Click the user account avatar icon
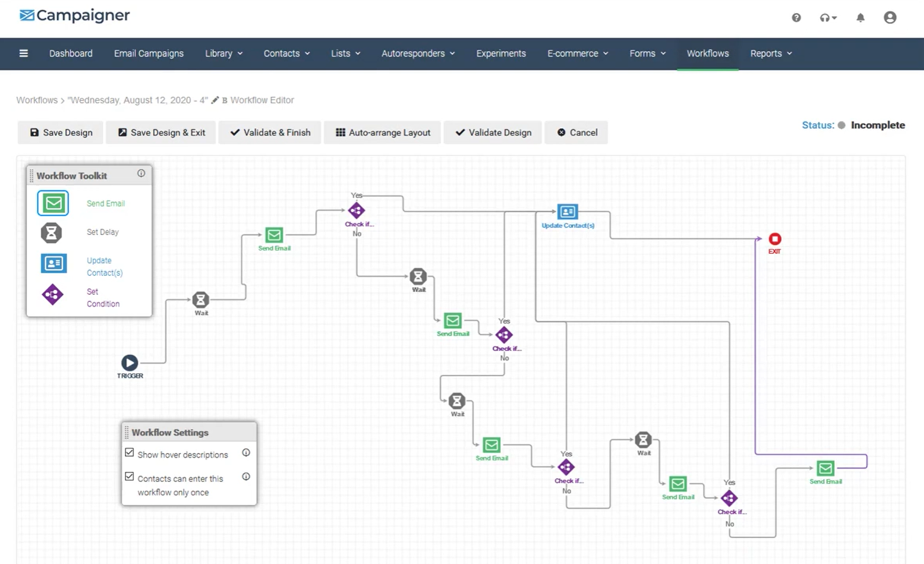This screenshot has height=564, width=924. point(890,17)
